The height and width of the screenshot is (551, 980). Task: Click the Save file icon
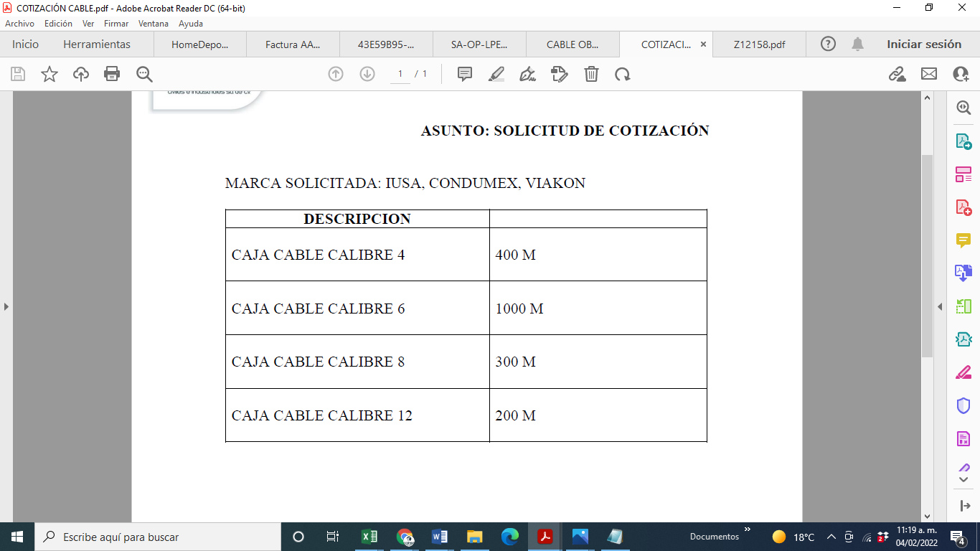click(x=18, y=74)
